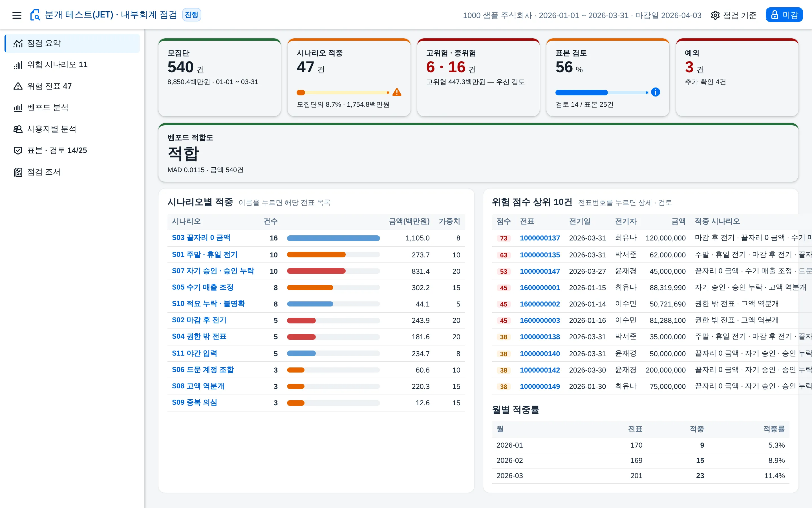Open scenario S02 마감 후 전기
This screenshot has height=508, width=812.
pyautogui.click(x=199, y=321)
